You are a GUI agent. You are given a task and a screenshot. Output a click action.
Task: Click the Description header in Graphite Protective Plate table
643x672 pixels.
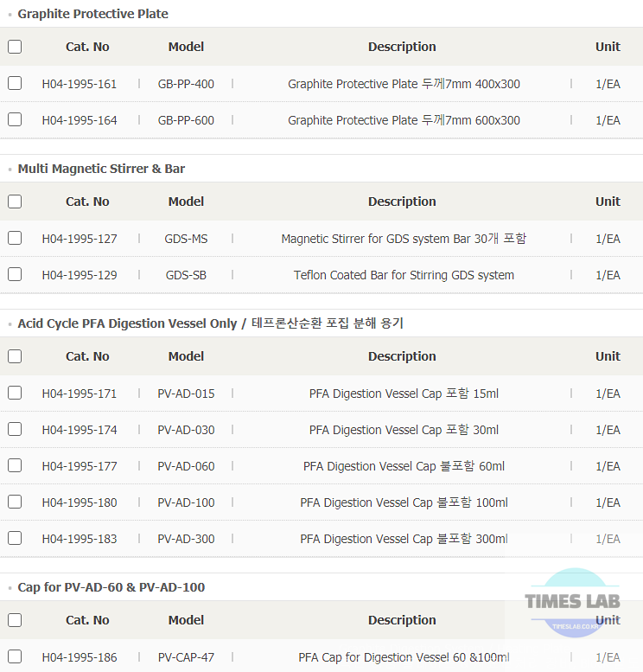click(x=402, y=47)
